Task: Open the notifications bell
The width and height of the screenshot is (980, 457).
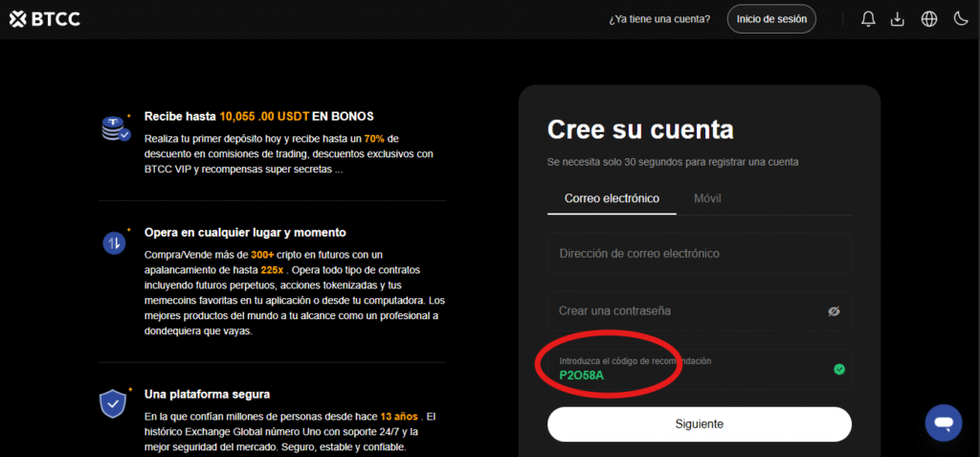Action: 868,19
